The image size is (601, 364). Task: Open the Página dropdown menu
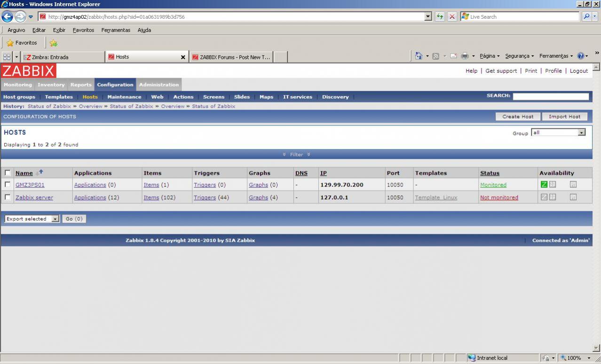pos(490,56)
